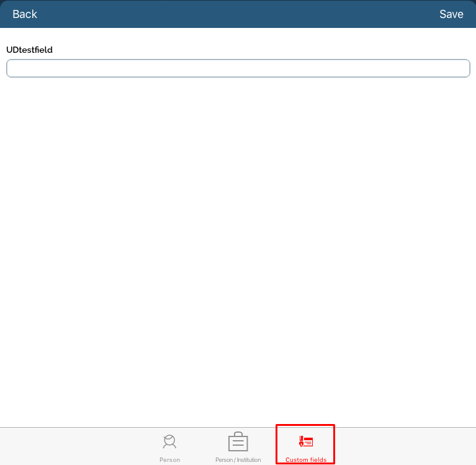Choose the form icon above Custom fields
Viewport: 476px width, 465px height.
[x=305, y=441]
